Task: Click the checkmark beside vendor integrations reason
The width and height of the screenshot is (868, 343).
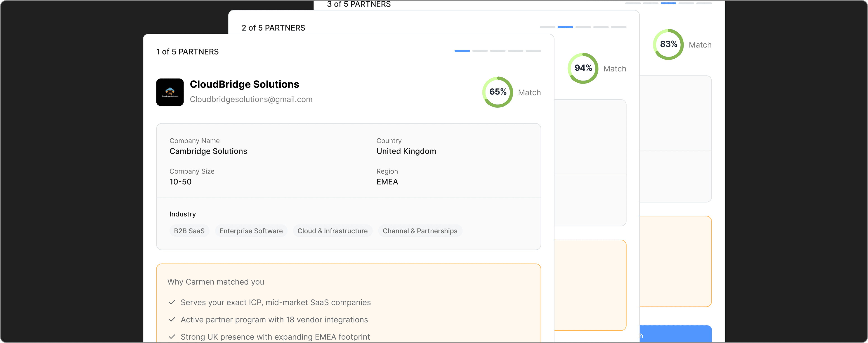Action: pos(172,320)
